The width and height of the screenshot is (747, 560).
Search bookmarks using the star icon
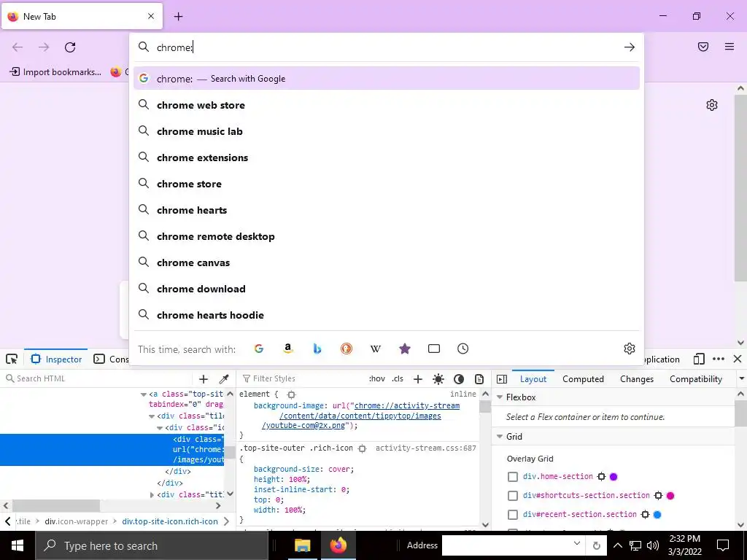pyautogui.click(x=405, y=349)
